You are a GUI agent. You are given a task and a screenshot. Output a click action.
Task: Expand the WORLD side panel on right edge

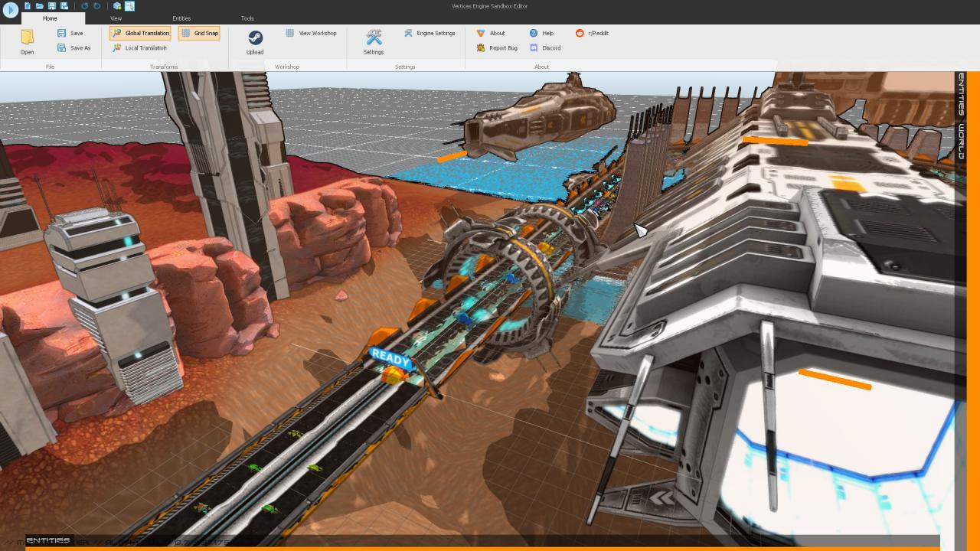click(961, 141)
